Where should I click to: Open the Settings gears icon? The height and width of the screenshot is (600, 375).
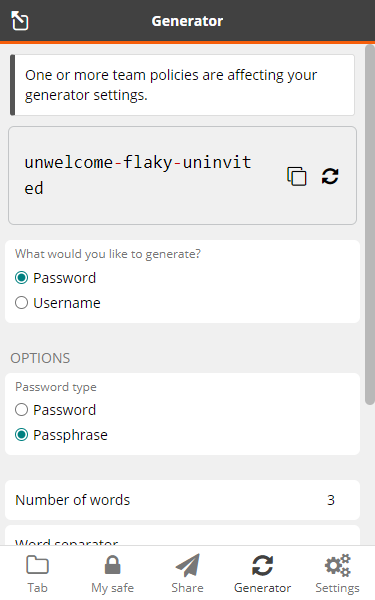338,565
